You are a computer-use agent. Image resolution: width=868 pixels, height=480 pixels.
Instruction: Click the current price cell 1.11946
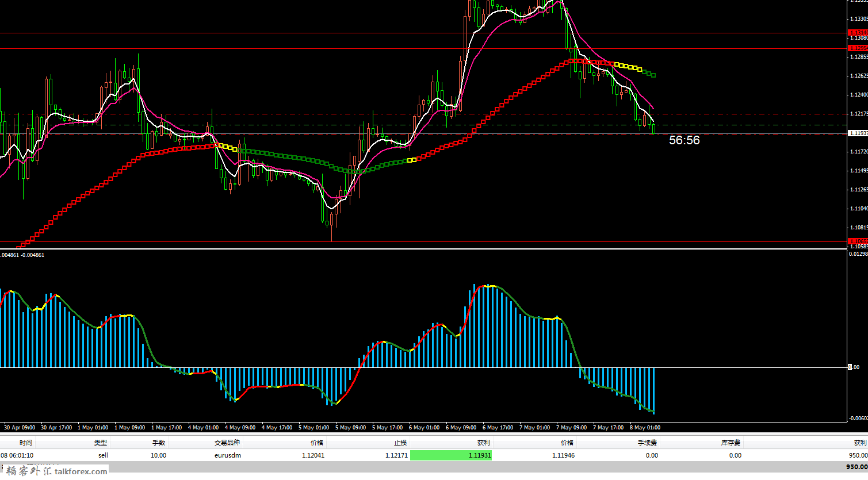click(x=563, y=455)
